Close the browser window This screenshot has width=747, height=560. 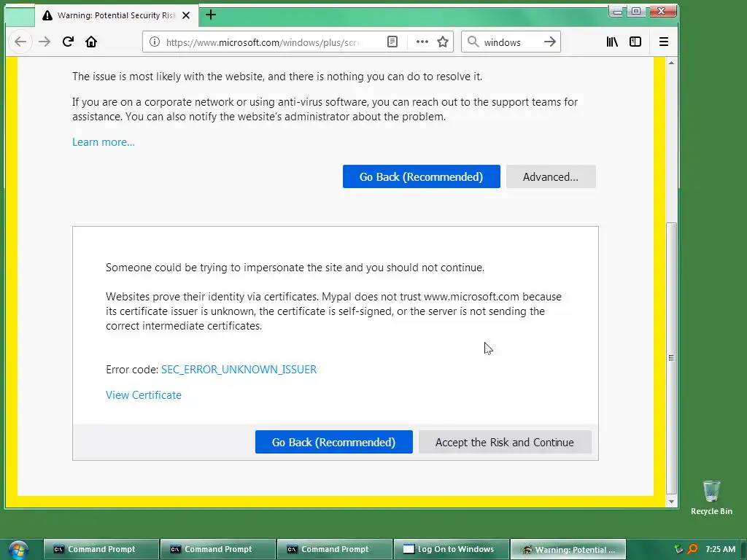coord(661,11)
